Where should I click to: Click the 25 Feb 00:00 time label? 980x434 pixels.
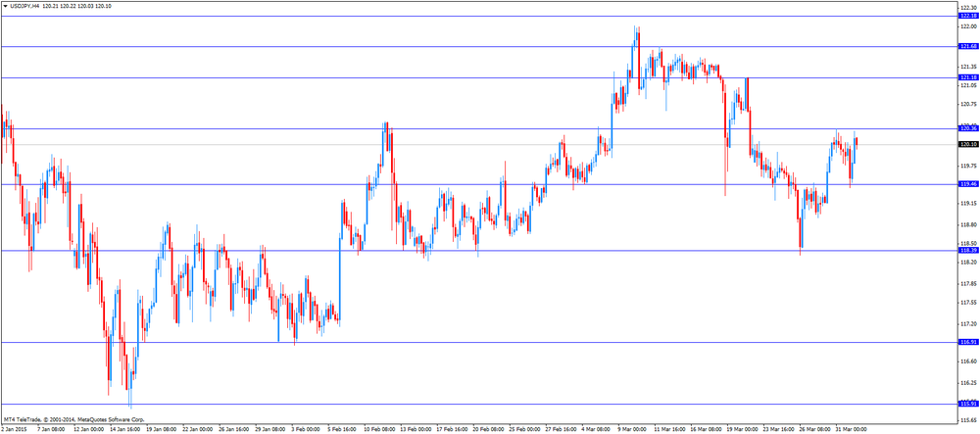pos(525,430)
